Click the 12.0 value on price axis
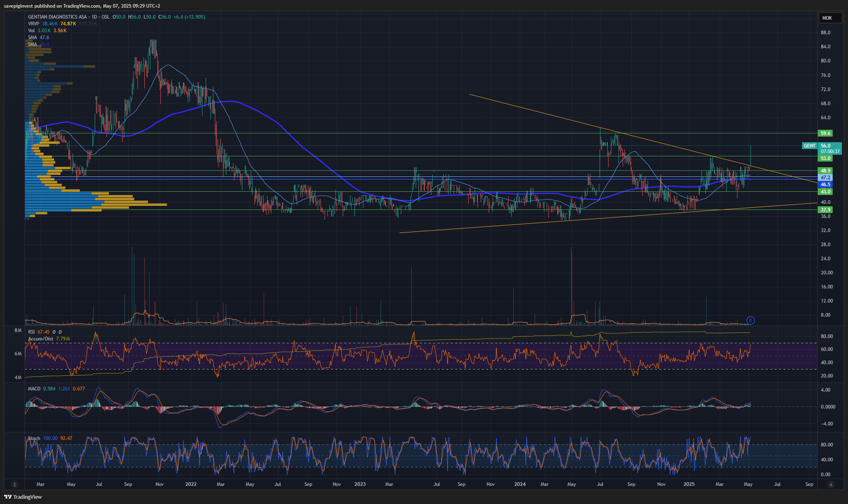Viewport: 848px width, 504px height. click(827, 301)
